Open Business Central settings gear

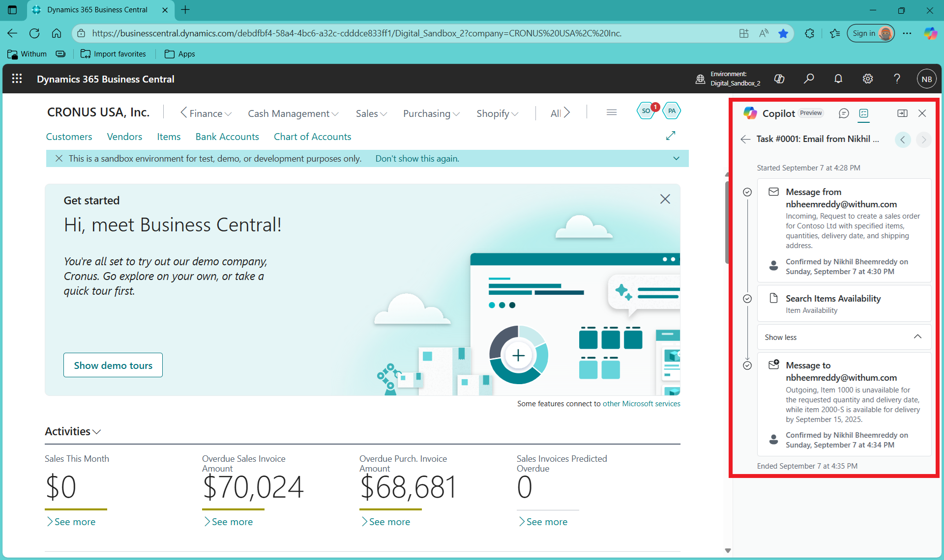pos(867,79)
